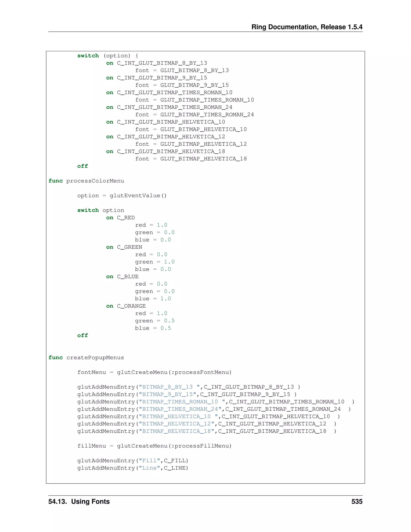Click the 'on C_RED' case line
411x532 pixels.
click(120, 218)
